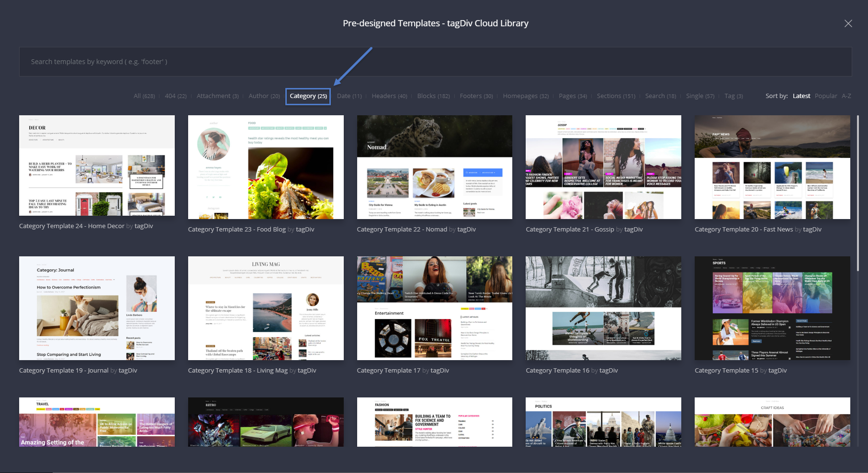This screenshot has height=473, width=868.
Task: Open Category Template 20 Fast News thumbnail
Action: pos(772,167)
